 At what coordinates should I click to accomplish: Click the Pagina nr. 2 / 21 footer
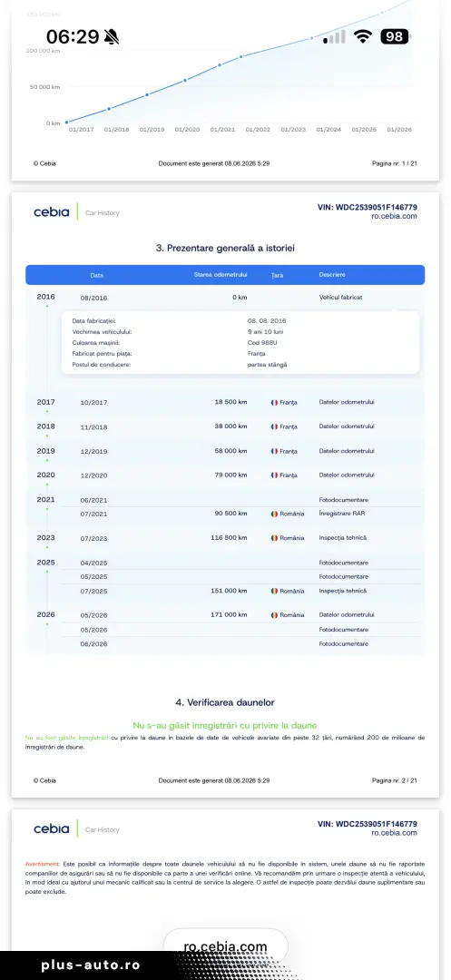click(394, 780)
